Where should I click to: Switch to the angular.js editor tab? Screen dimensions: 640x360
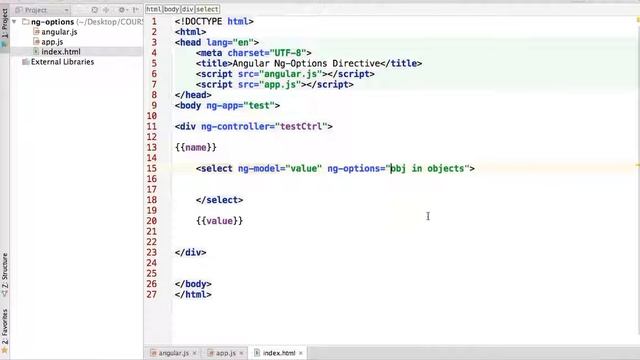tap(173, 353)
